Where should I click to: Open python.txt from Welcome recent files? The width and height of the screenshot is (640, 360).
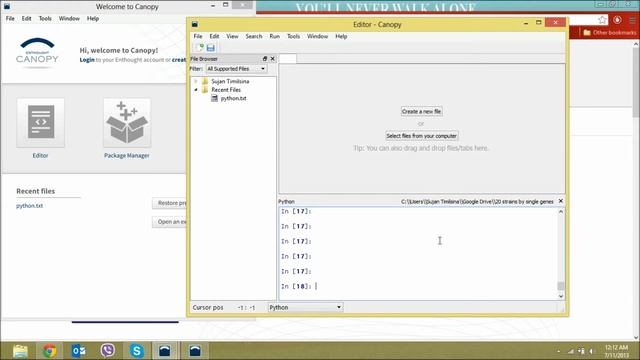click(x=29, y=206)
